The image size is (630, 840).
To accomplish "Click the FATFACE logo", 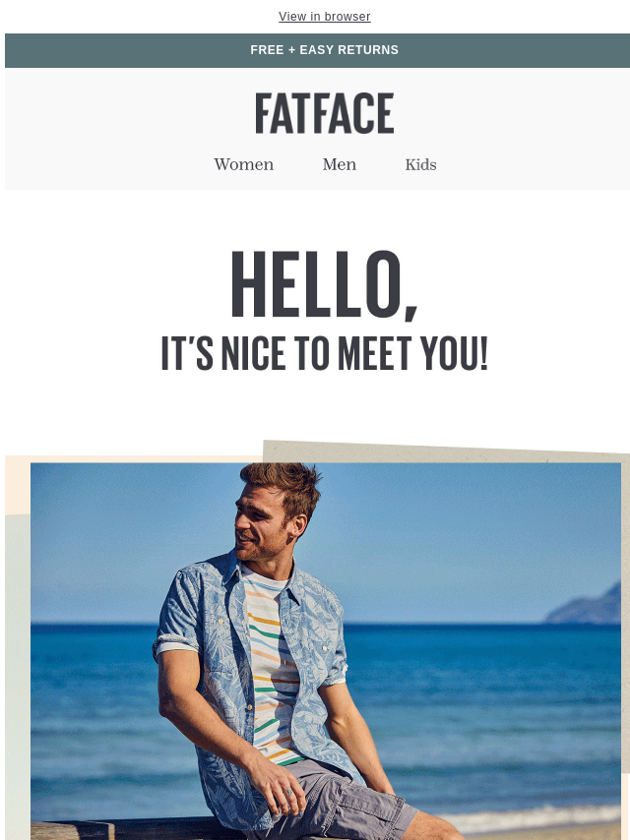I will pyautogui.click(x=325, y=113).
